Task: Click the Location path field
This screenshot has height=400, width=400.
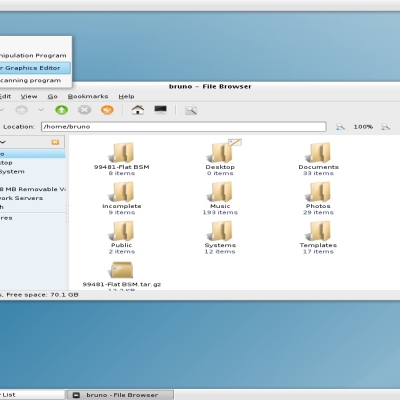Action: (x=184, y=127)
